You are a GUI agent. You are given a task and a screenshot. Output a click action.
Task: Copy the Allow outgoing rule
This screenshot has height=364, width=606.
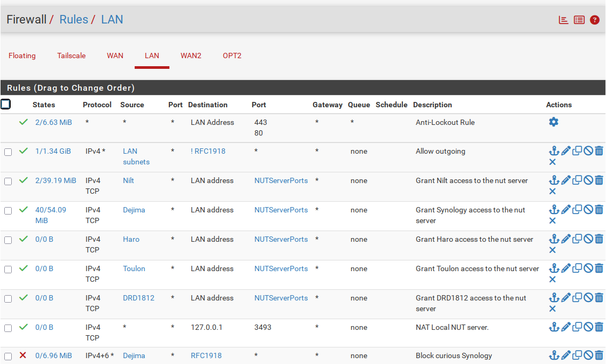(577, 151)
